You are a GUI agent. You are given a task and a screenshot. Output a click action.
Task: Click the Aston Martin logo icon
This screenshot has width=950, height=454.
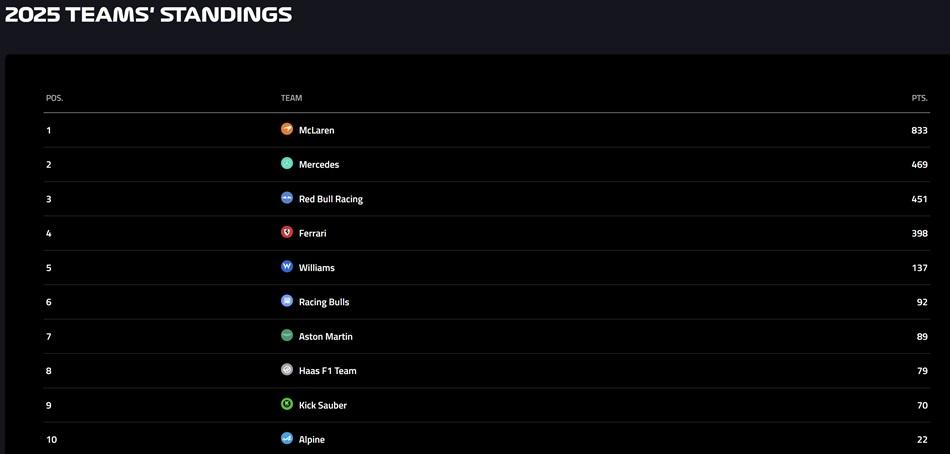click(x=287, y=336)
